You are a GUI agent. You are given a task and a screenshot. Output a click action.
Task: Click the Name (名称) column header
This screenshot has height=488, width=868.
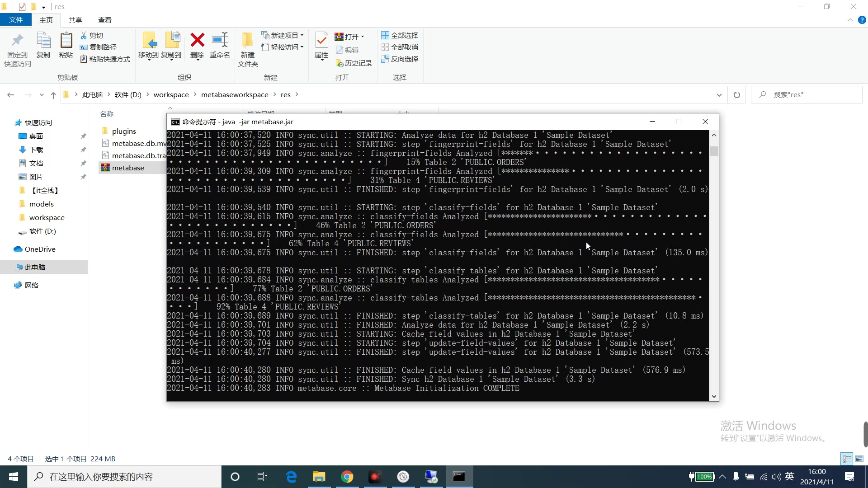click(x=107, y=114)
